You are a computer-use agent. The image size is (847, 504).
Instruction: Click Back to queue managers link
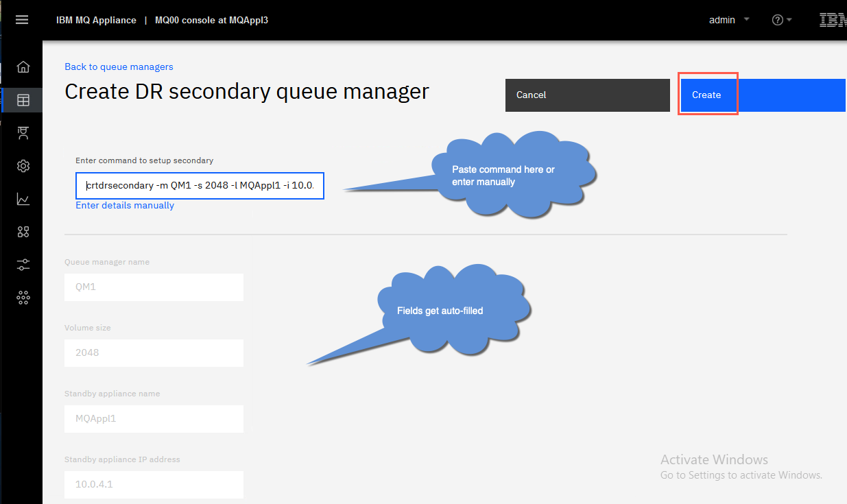click(x=119, y=67)
